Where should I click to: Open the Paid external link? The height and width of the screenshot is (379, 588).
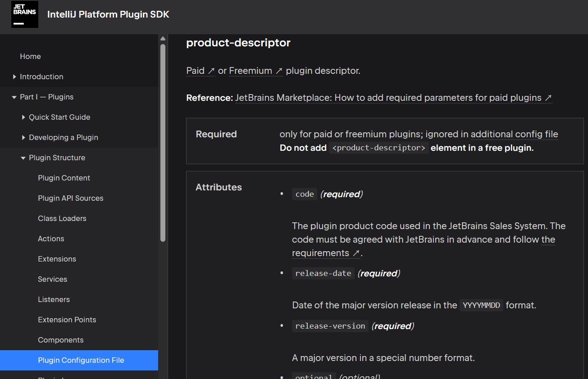coord(201,71)
